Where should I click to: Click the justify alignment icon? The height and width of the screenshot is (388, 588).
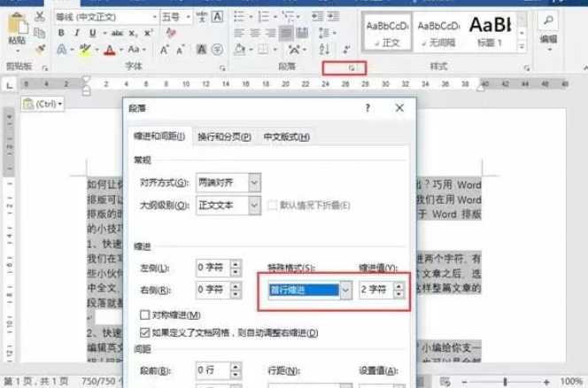click(286, 33)
